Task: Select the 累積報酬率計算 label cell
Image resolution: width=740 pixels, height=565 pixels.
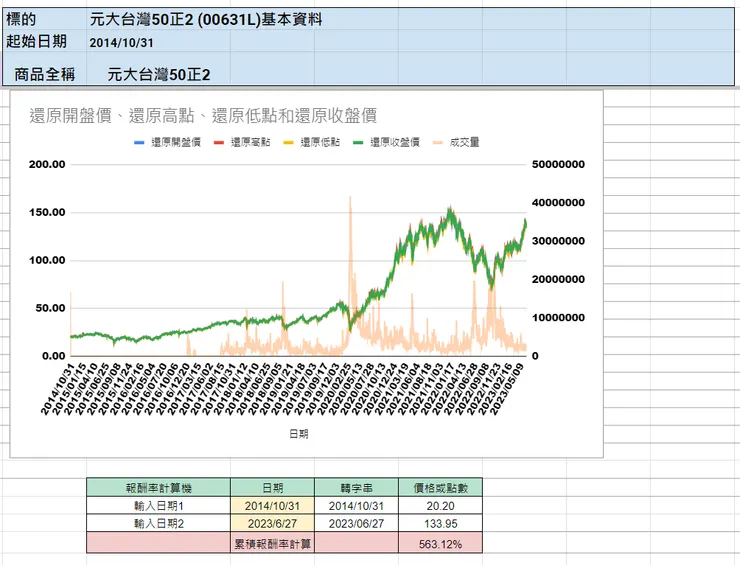Action: 272,544
